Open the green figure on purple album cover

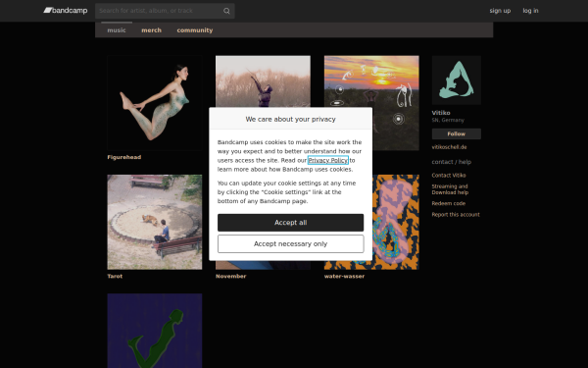tap(155, 331)
